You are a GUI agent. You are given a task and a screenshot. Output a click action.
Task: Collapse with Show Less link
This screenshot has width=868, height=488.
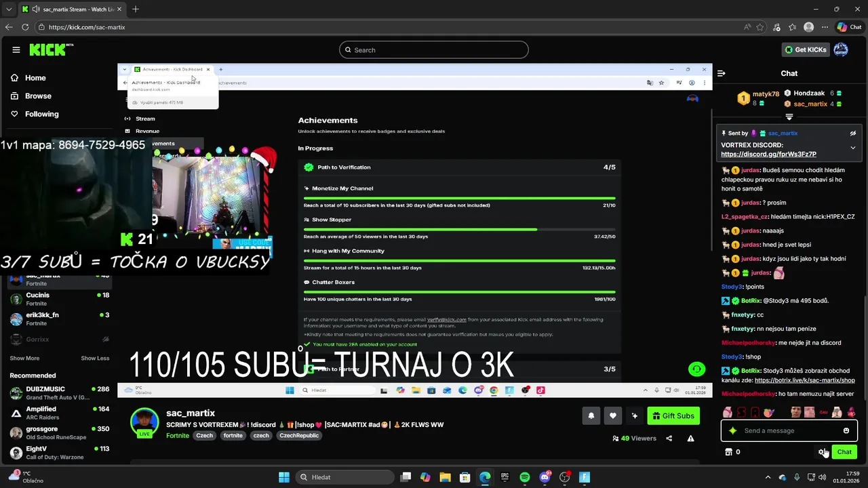(95, 358)
